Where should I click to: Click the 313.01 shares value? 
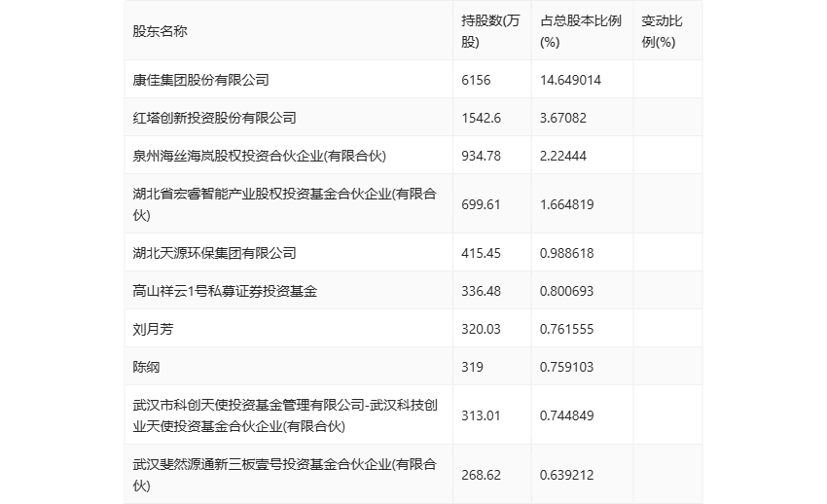click(481, 415)
